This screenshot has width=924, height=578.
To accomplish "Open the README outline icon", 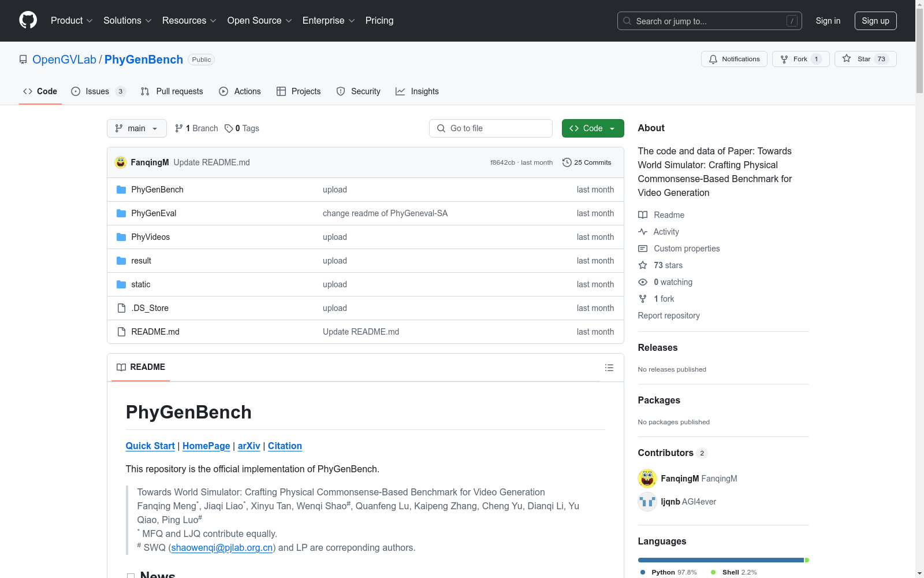I will coord(609,368).
